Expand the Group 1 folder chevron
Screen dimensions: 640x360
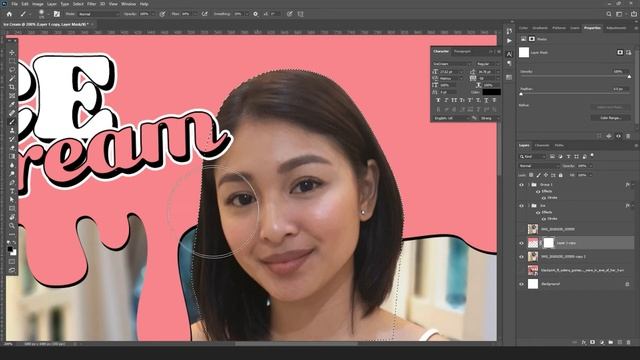pyautogui.click(x=529, y=184)
